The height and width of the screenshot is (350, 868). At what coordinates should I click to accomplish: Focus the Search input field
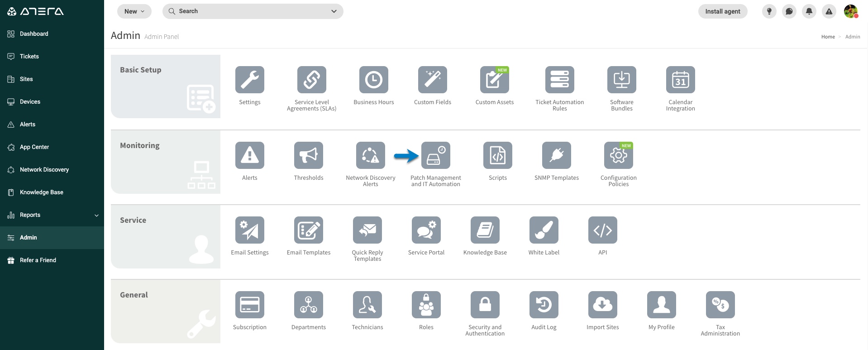click(x=253, y=11)
